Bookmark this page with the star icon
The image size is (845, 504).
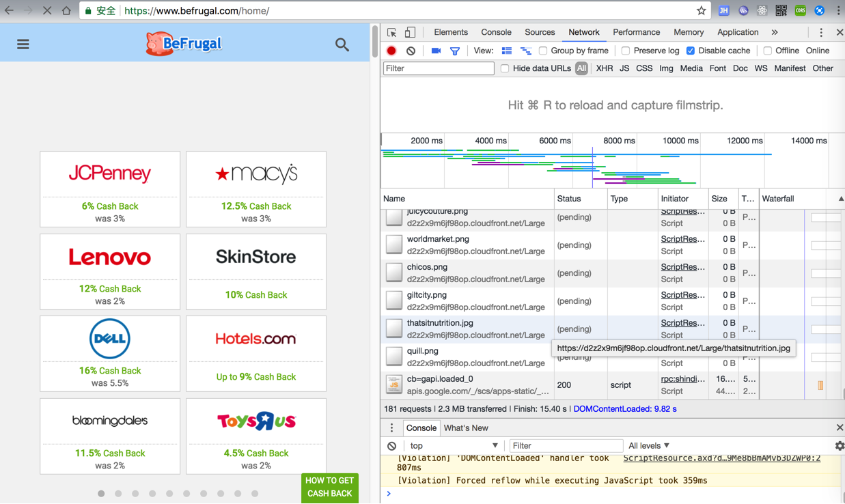[701, 11]
